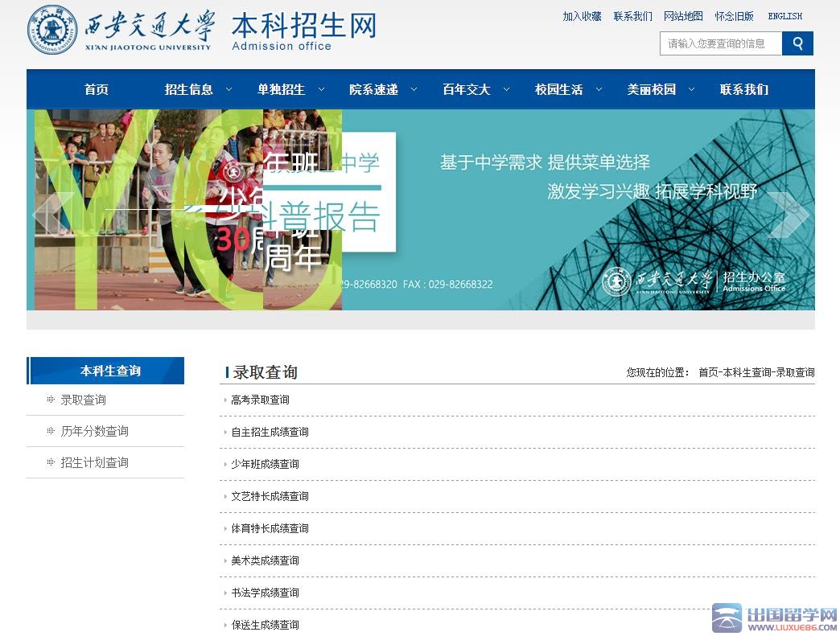Viewport: 840px width, 636px height.
Task: Open the 首页 navigation menu item
Action: 97,89
